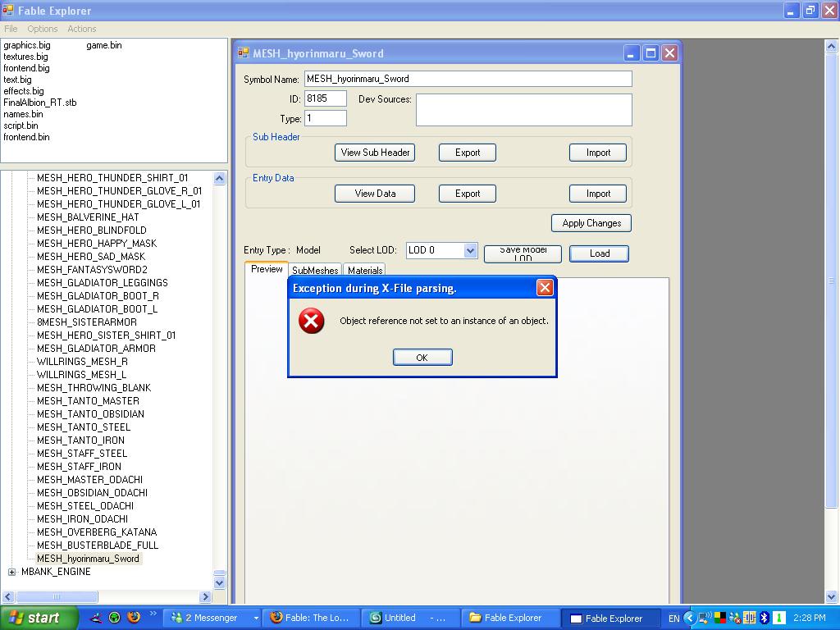Viewport: 840px width, 630px height.
Task: Show hidden system tray icons arrow
Action: pos(689,618)
